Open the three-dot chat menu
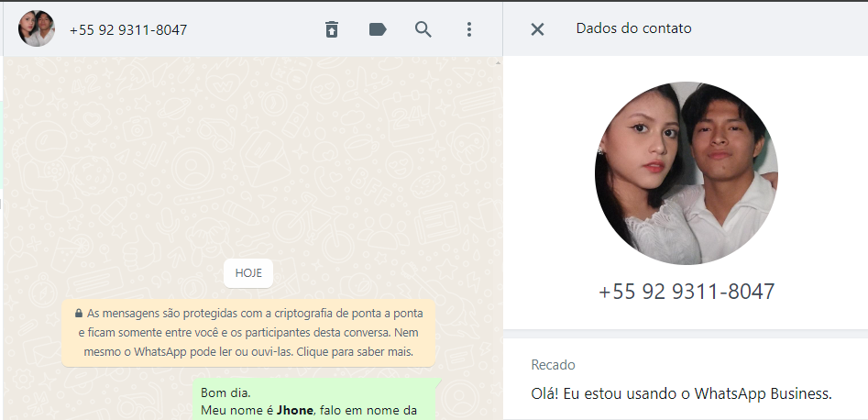This screenshot has width=868, height=420. 469,29
